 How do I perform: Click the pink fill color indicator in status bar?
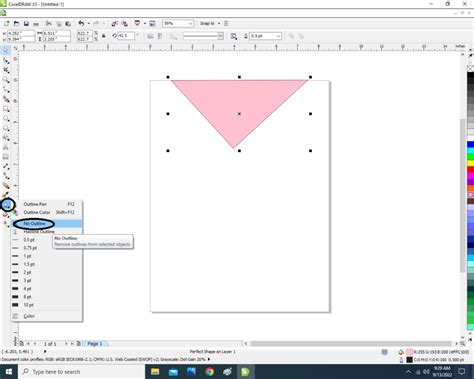(x=409, y=352)
